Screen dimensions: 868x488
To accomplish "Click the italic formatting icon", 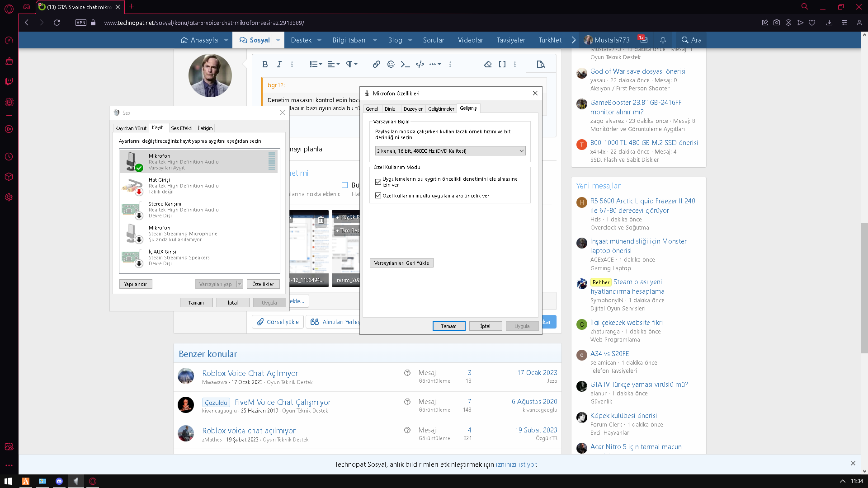I will click(279, 64).
